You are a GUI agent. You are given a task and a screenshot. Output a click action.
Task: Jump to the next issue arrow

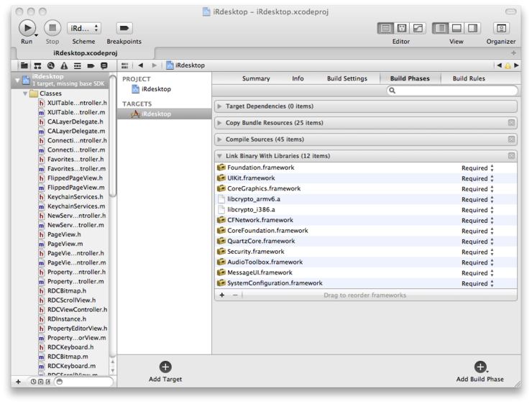516,65
